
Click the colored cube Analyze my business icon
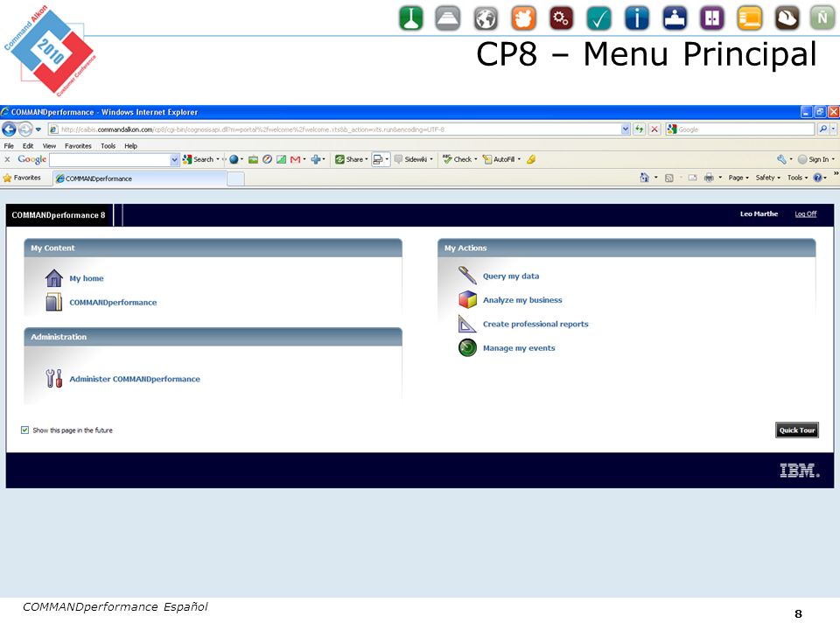click(467, 299)
